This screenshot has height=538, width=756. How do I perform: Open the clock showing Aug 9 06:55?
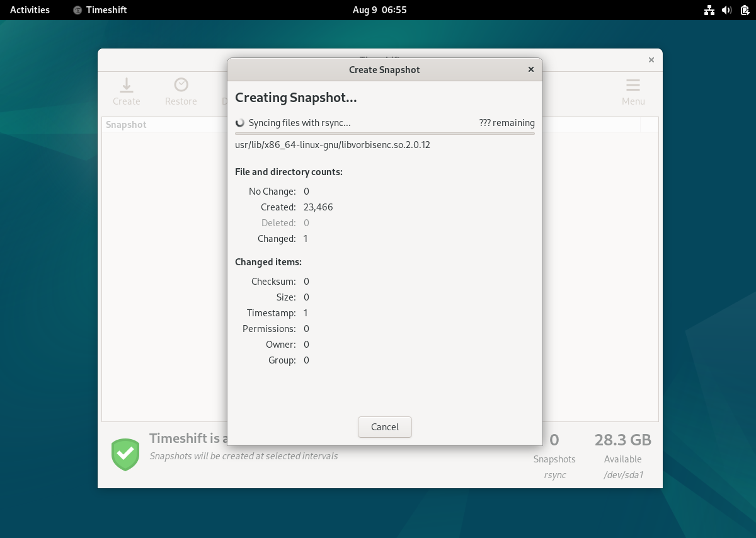click(379, 10)
